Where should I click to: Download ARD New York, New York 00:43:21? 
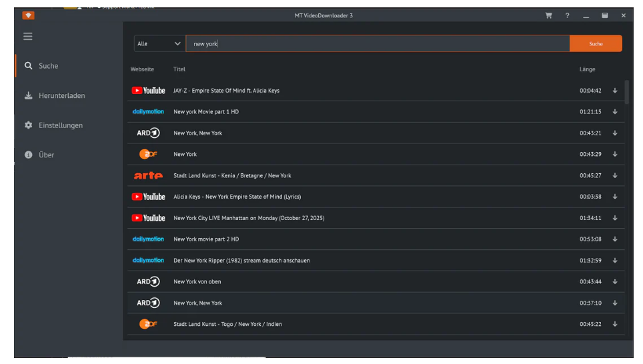point(615,133)
